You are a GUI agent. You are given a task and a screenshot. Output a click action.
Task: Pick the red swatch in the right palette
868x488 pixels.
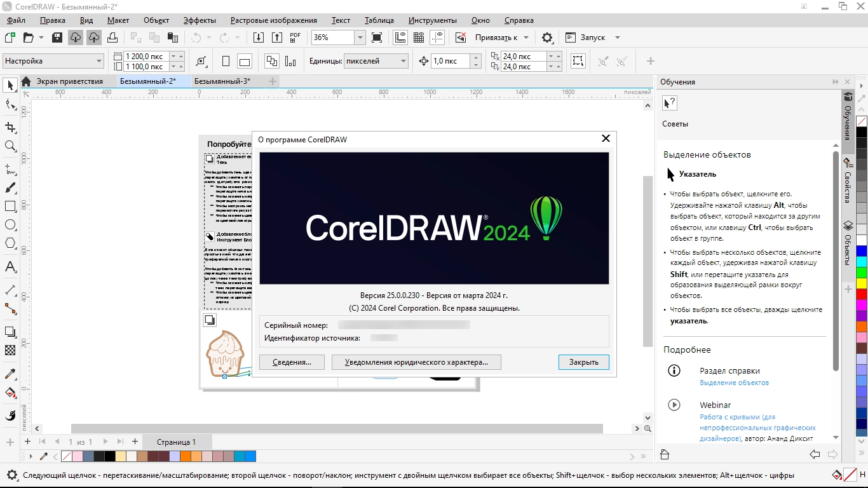[862, 294]
